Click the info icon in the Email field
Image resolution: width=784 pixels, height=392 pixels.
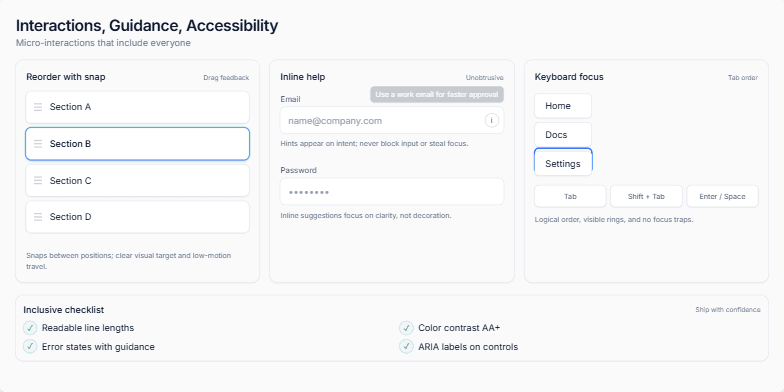[x=492, y=120]
